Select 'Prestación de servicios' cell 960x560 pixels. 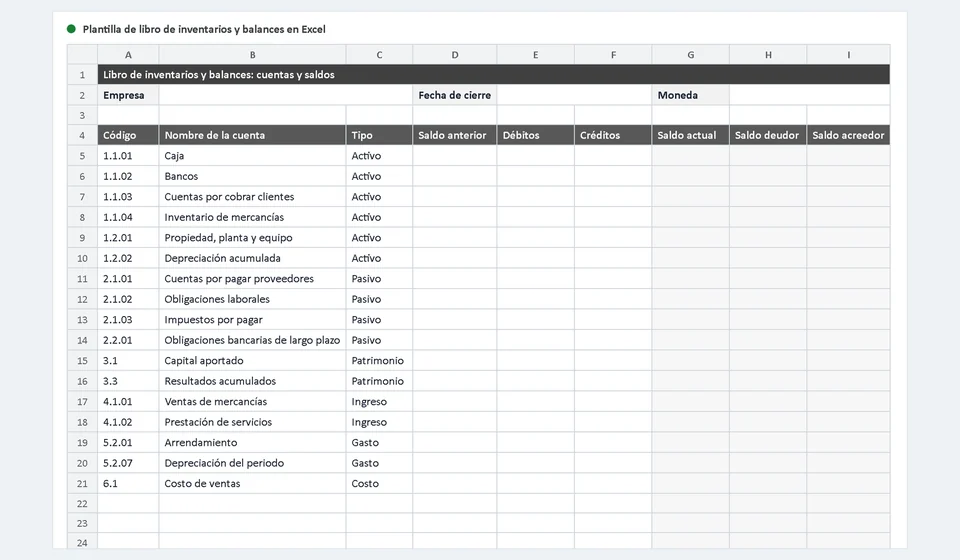252,422
